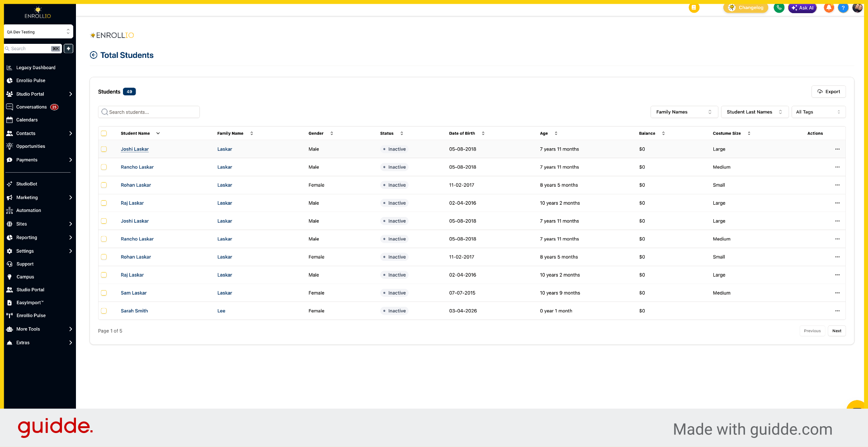This screenshot has height=447, width=868.
Task: Open the Changelog button
Action: (x=745, y=8)
